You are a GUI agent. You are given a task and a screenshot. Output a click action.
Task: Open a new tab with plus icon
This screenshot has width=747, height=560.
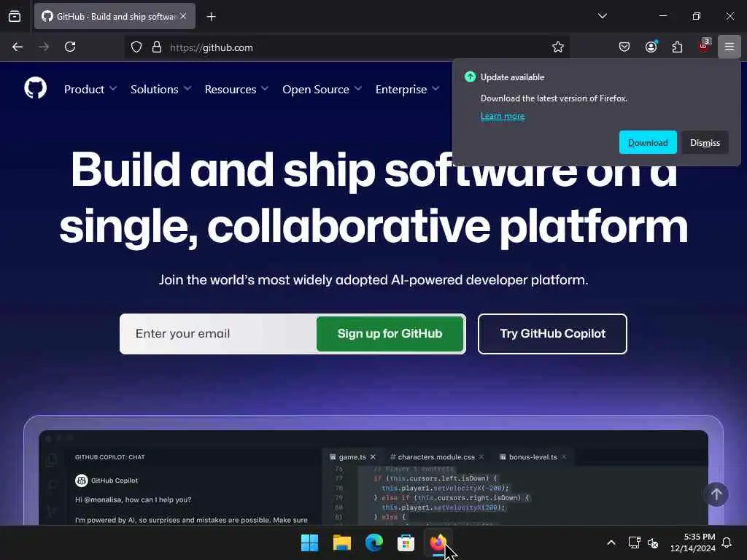click(x=211, y=17)
